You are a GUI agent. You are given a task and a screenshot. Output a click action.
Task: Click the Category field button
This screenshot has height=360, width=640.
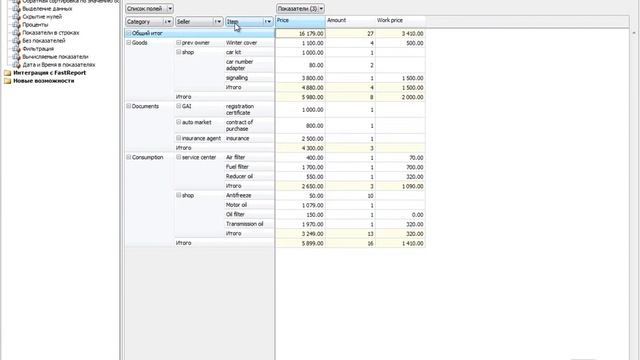point(149,22)
